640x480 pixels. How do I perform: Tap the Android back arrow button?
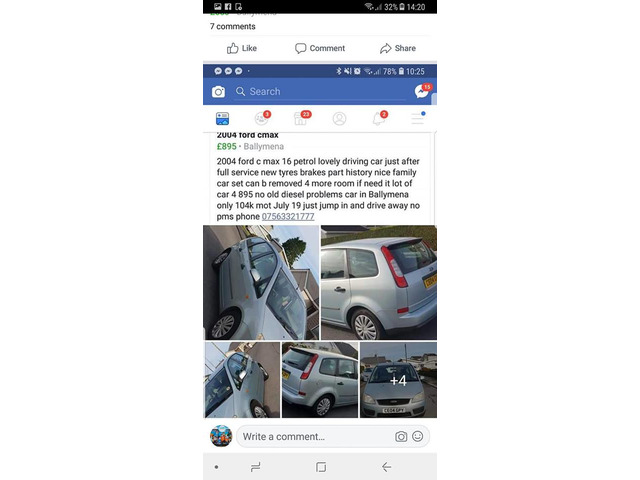[x=387, y=467]
